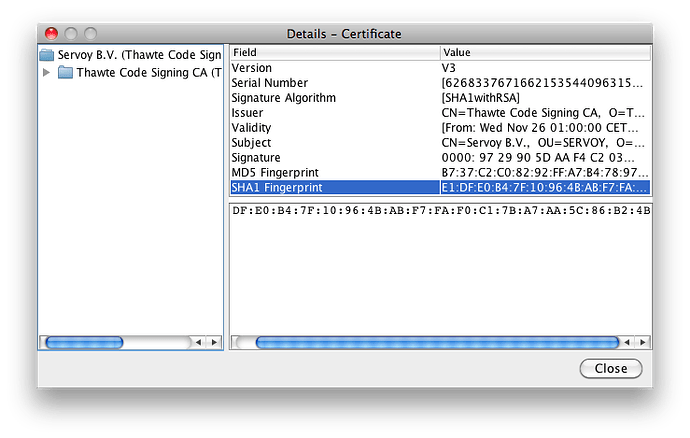Select the Serial Number field row
This screenshot has width=690, height=438.
[440, 83]
